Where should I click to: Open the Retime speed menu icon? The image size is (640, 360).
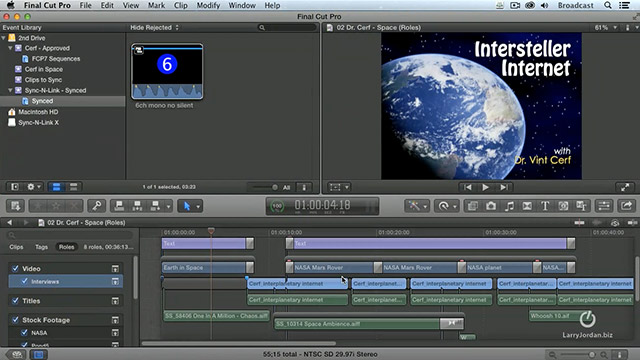443,206
